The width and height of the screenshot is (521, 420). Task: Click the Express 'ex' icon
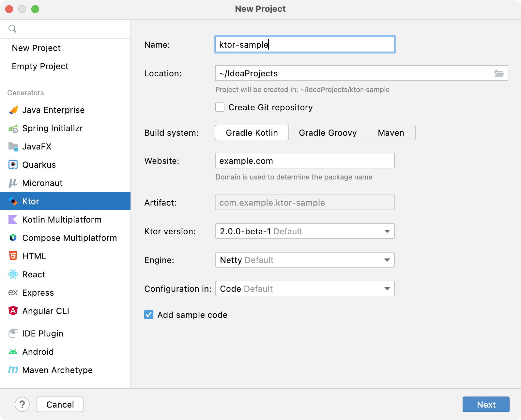pos(13,293)
